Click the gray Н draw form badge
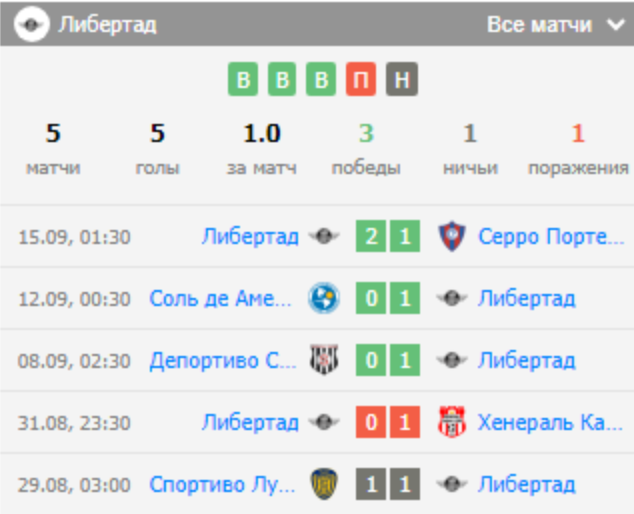This screenshot has height=514, width=634. coord(400,80)
